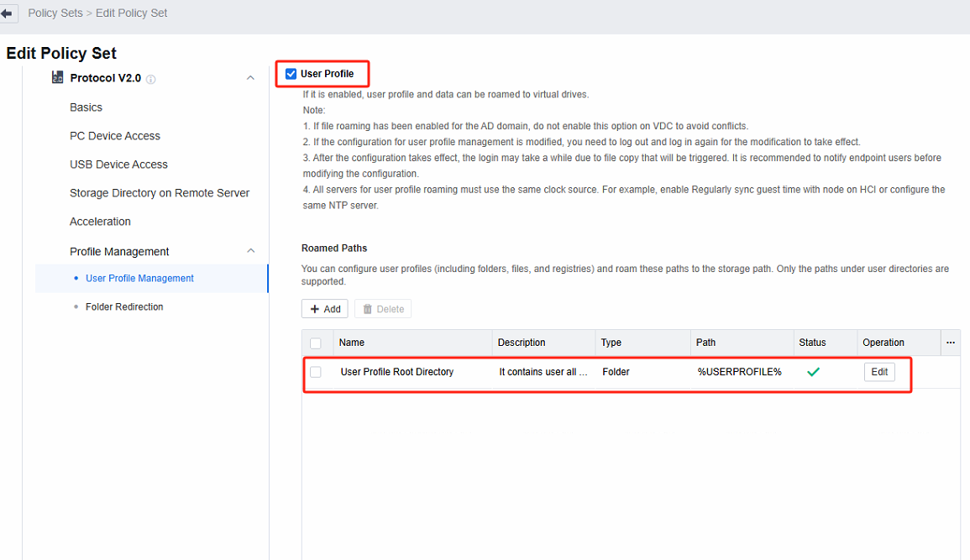Click the Protocol V2.0 icon
The width and height of the screenshot is (970, 560).
pyautogui.click(x=58, y=77)
